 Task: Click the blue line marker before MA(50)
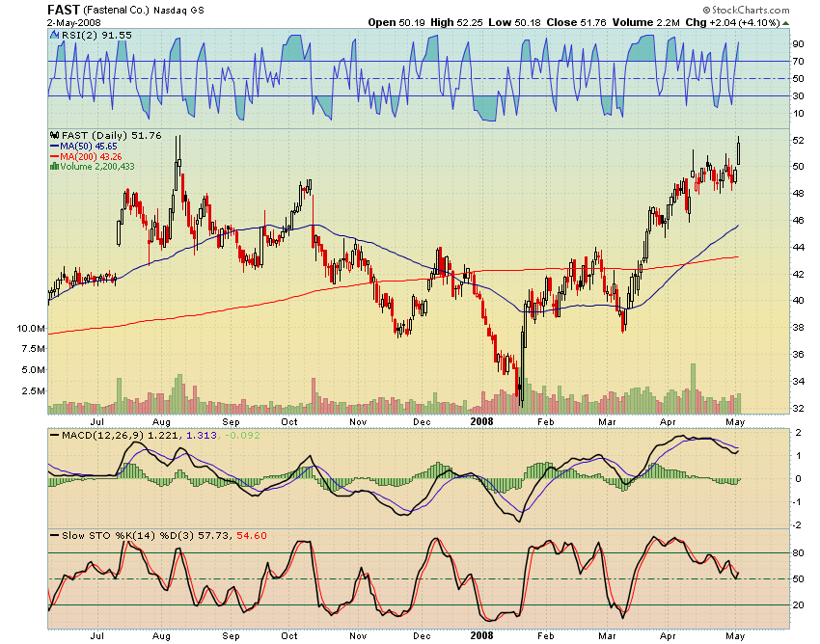[54, 147]
